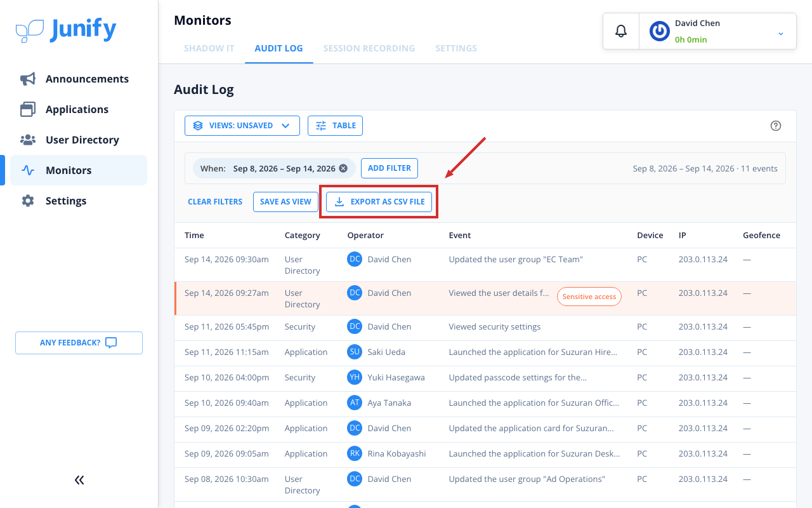Screen dimensions: 812x508
Task: Click the YH avatar for Yuki Hasegawa
Action: [355, 377]
